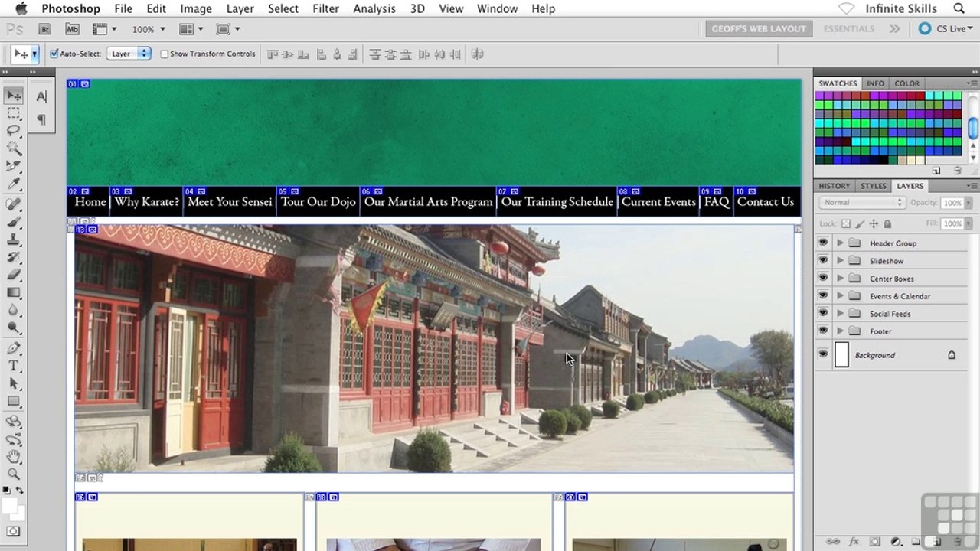Expand the Header Group folder

click(841, 243)
